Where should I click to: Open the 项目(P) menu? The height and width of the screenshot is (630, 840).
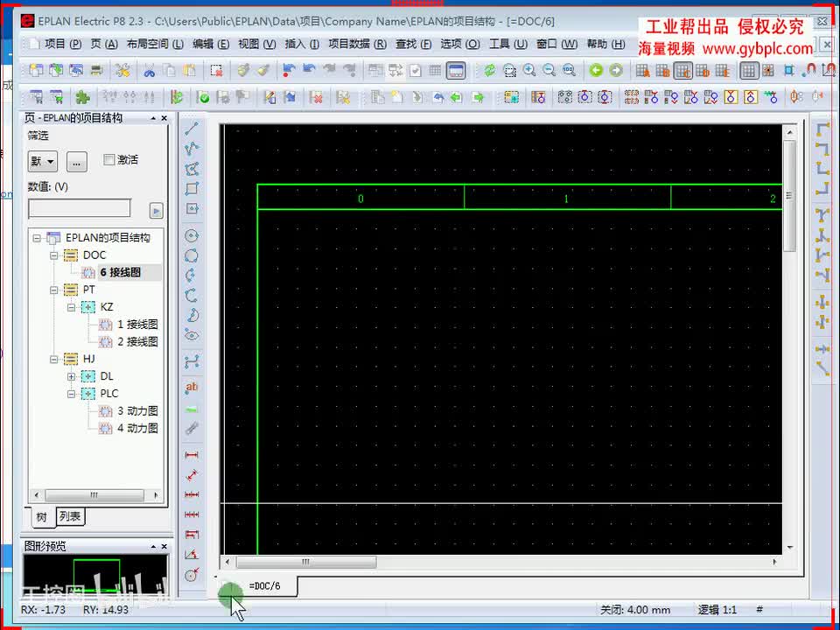point(62,44)
